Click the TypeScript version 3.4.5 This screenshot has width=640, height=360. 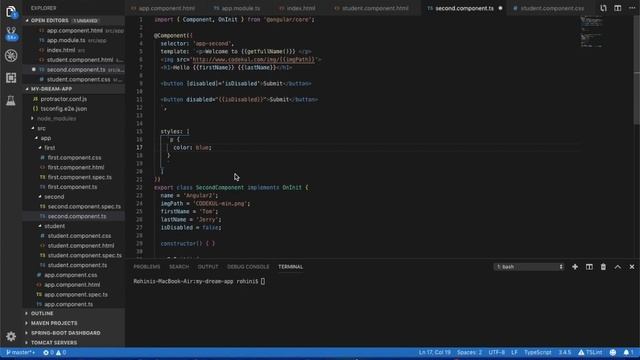pos(565,352)
